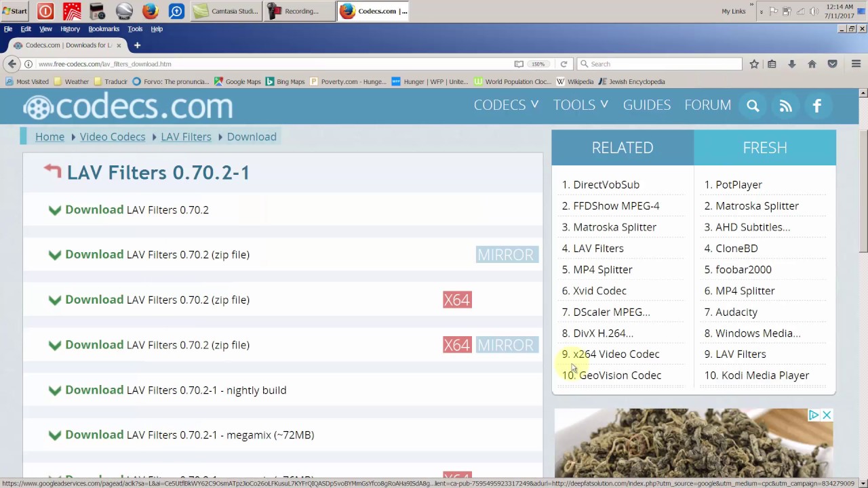Open Video Codecs breadcrumb link
The width and height of the screenshot is (868, 488).
(x=113, y=136)
